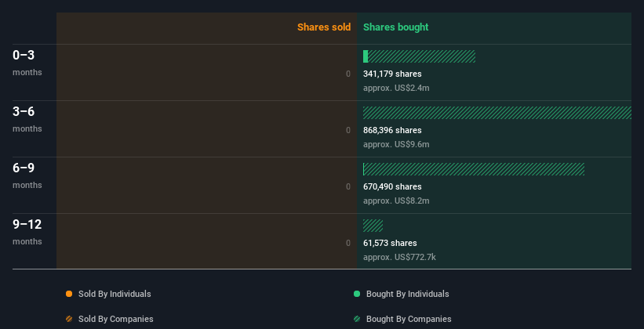Click the 3–6 months hatched bought bar
The image size is (644, 329).
pos(497,113)
